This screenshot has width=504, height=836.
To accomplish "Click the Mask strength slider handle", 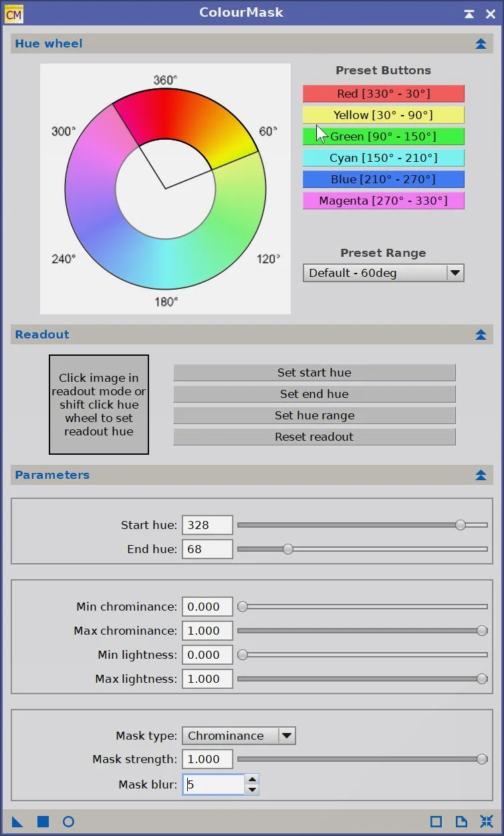I will [x=482, y=759].
